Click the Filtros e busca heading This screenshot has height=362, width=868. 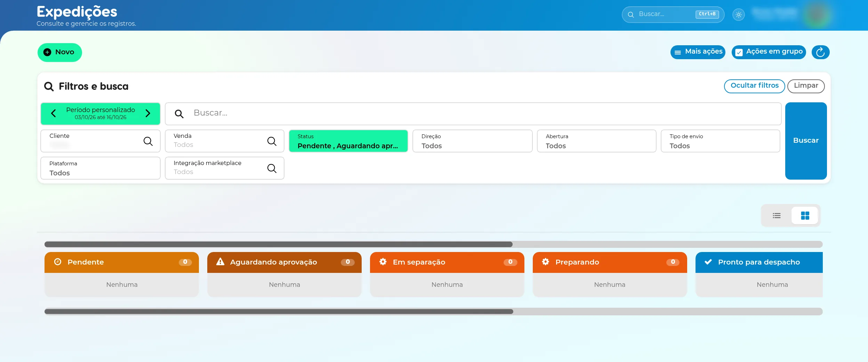point(94,86)
